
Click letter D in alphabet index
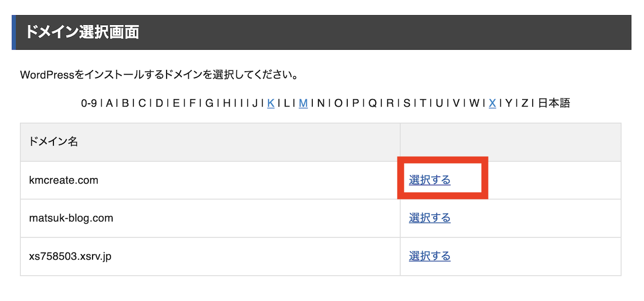[x=159, y=103]
